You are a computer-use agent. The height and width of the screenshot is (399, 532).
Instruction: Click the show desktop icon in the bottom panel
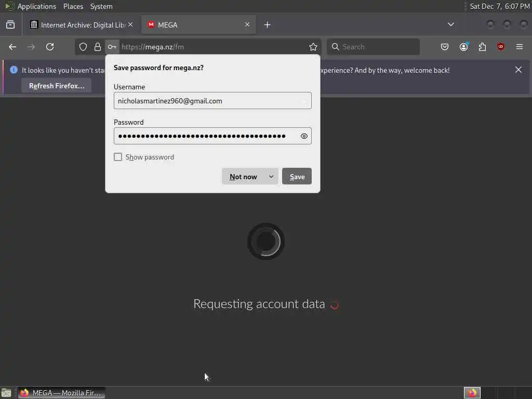click(x=6, y=393)
